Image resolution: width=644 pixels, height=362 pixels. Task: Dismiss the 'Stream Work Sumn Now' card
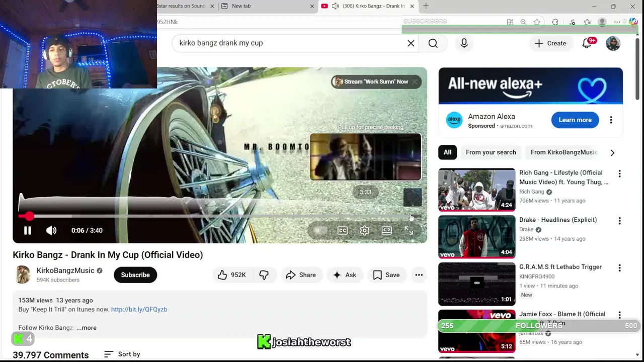(x=415, y=81)
